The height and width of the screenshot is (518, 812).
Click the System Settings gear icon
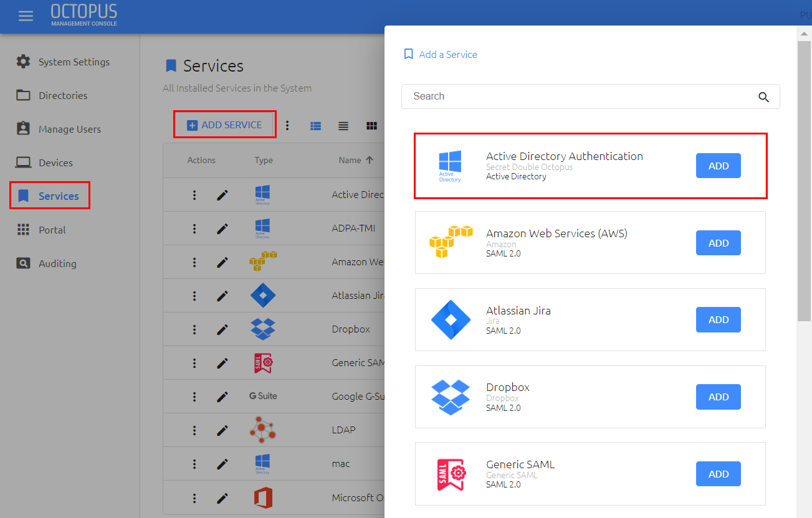[x=23, y=62]
